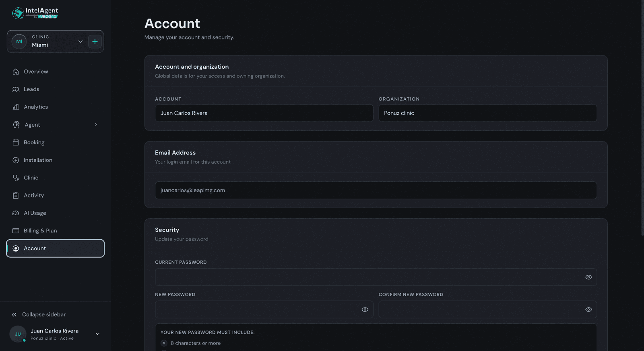The width and height of the screenshot is (644, 351).
Task: Click Juan Carlos Rivera name in sidebar footer
Action: [55, 331]
